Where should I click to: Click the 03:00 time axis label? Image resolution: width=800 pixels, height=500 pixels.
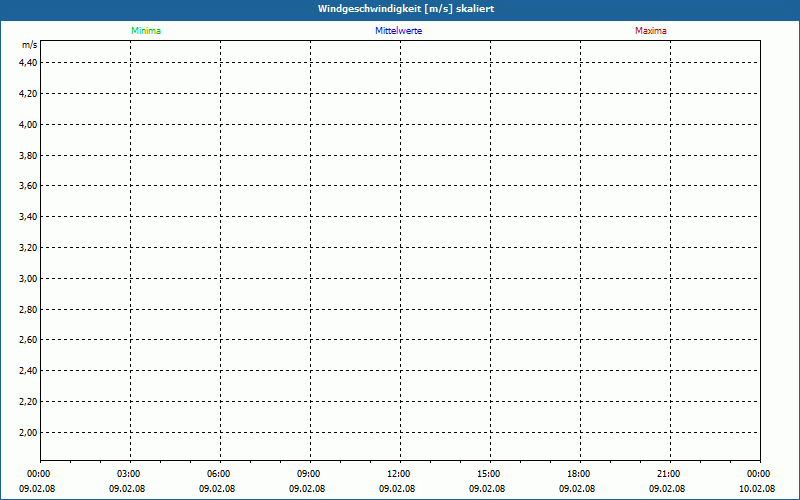(129, 474)
